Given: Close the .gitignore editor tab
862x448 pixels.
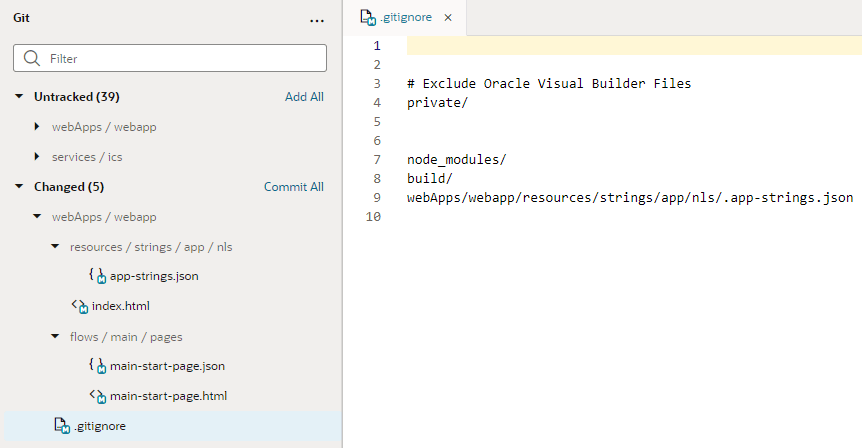Looking at the screenshot, I should 448,18.
